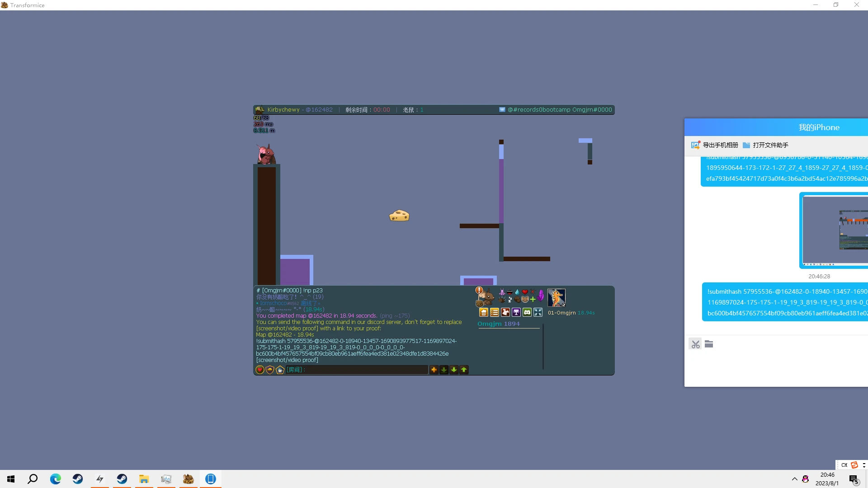This screenshot has height=488, width=868.
Task: Open the screenshot thumbnail in iPhone chat
Action: click(834, 230)
